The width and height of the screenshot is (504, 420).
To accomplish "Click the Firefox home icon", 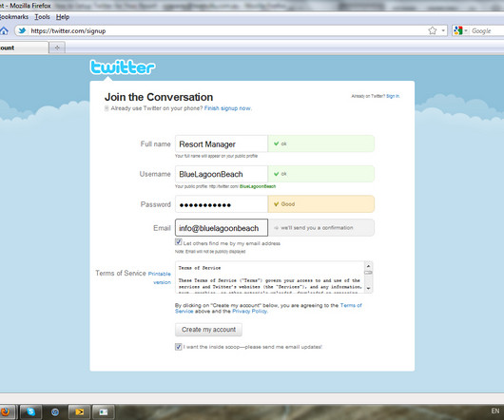I will 4,30.
